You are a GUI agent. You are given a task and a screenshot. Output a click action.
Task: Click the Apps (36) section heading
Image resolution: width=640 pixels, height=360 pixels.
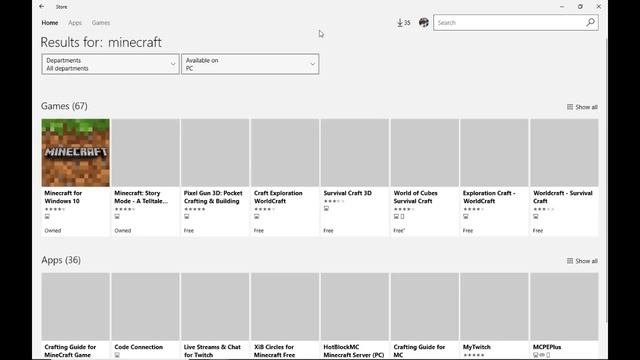coord(61,260)
